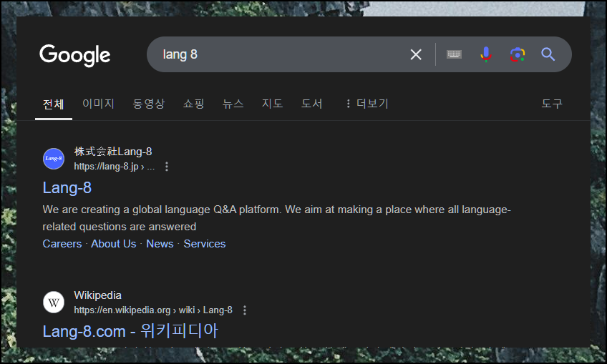Click the Google logo
The height and width of the screenshot is (364, 607).
pos(74,55)
